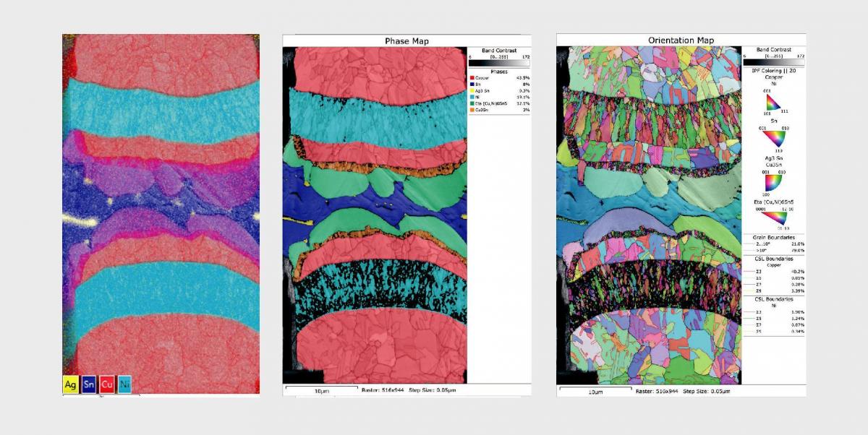Click the yellow Ag element legend box
Screen dimensions: 868x435
pos(70,384)
